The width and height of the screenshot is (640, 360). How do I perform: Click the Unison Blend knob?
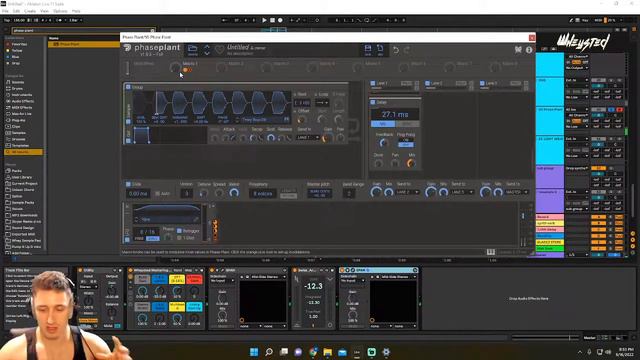(234, 193)
